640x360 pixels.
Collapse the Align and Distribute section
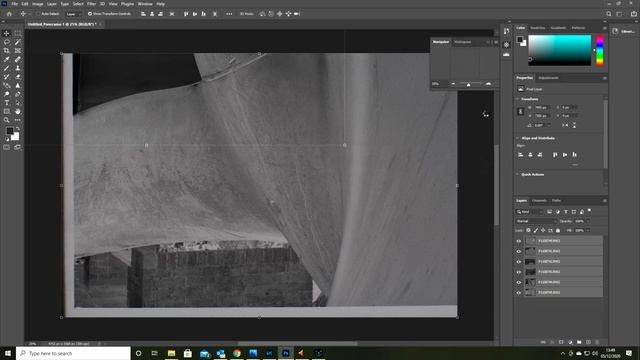pyautogui.click(x=518, y=138)
